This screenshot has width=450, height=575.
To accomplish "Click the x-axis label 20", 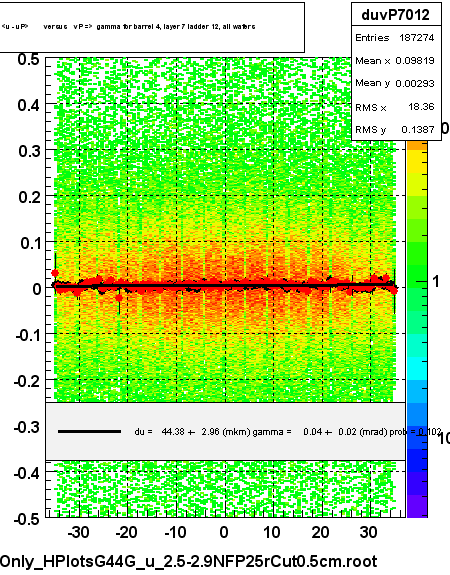I will pyautogui.click(x=320, y=532).
